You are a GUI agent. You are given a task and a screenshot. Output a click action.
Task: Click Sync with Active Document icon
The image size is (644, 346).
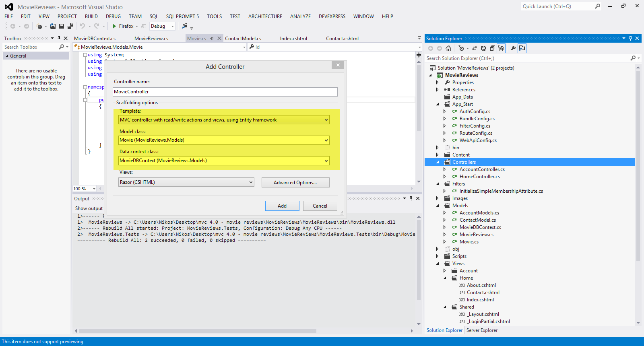coord(475,48)
